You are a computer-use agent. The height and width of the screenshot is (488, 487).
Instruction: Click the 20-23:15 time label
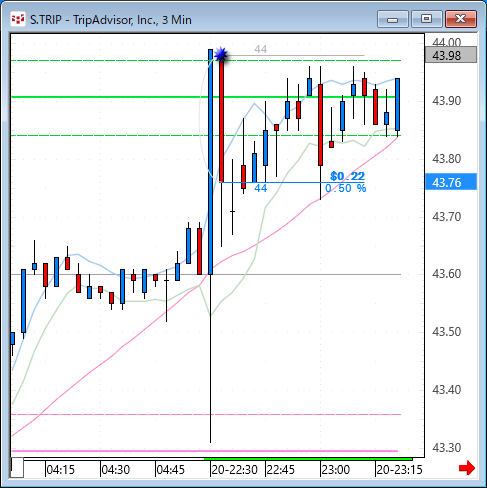(399, 470)
